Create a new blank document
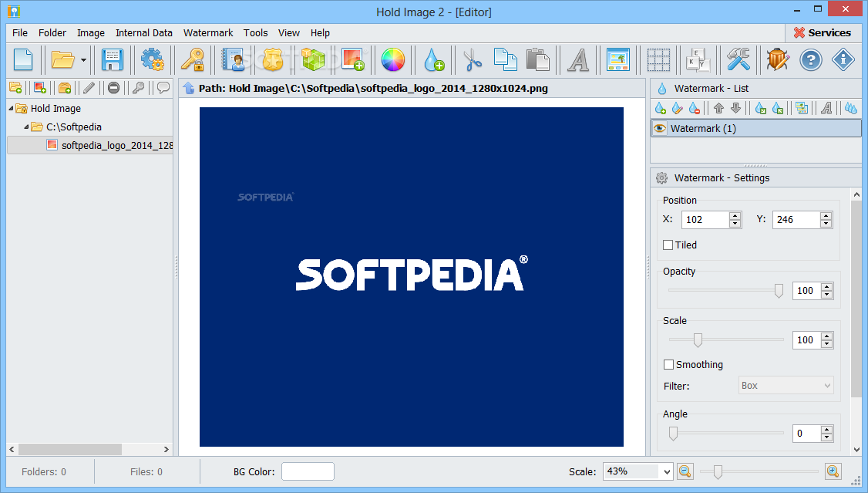Viewport: 868px width, 493px height. click(23, 60)
